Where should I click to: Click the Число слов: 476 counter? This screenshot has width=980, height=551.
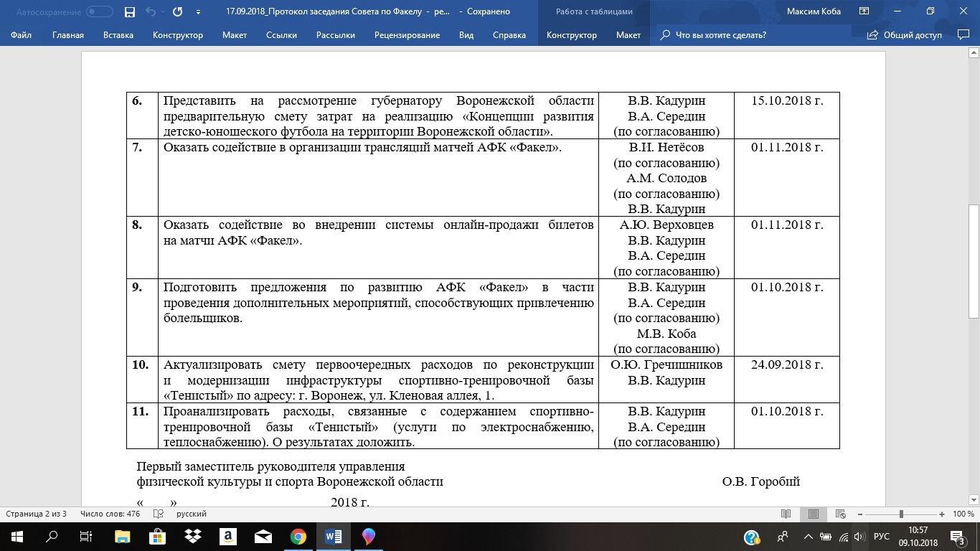point(110,514)
